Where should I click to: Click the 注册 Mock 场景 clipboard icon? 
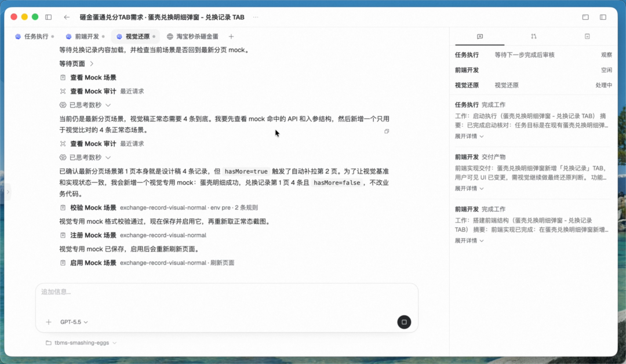pos(63,235)
